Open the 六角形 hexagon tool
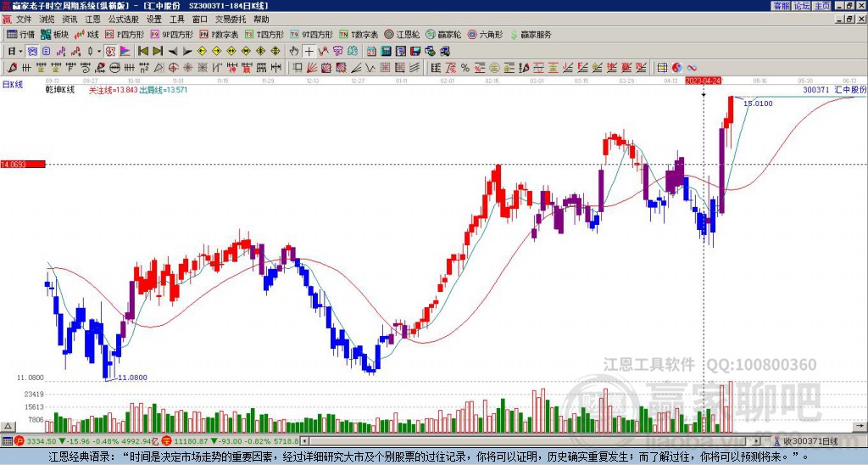Image resolution: width=868 pixels, height=465 pixels. [x=486, y=34]
